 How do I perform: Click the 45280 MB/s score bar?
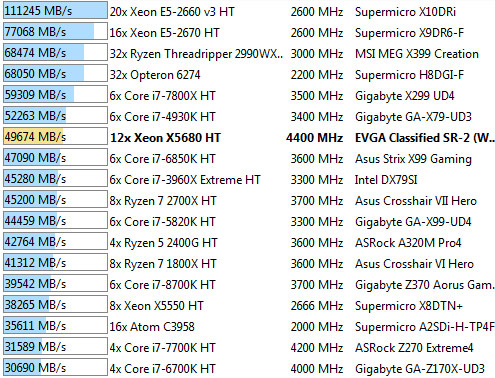click(55, 178)
